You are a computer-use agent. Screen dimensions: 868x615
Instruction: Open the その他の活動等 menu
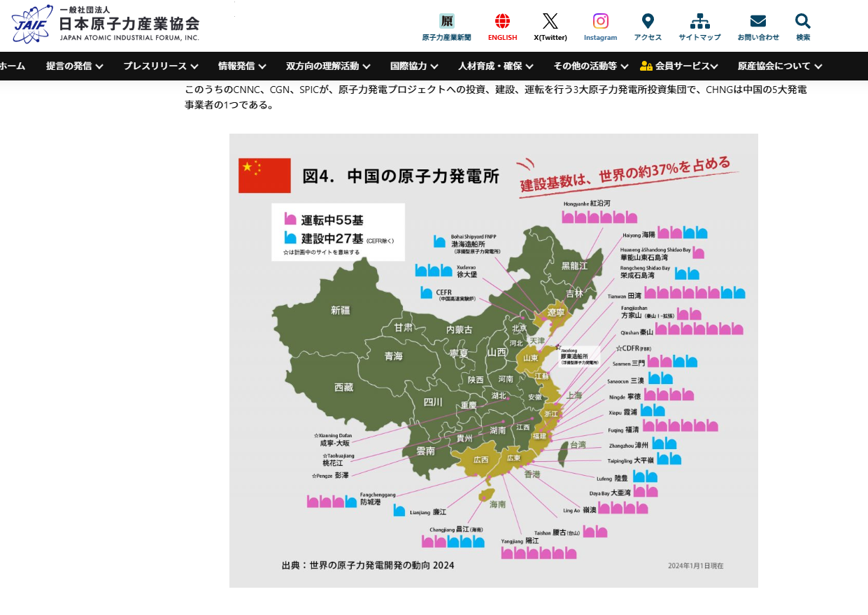coord(590,66)
